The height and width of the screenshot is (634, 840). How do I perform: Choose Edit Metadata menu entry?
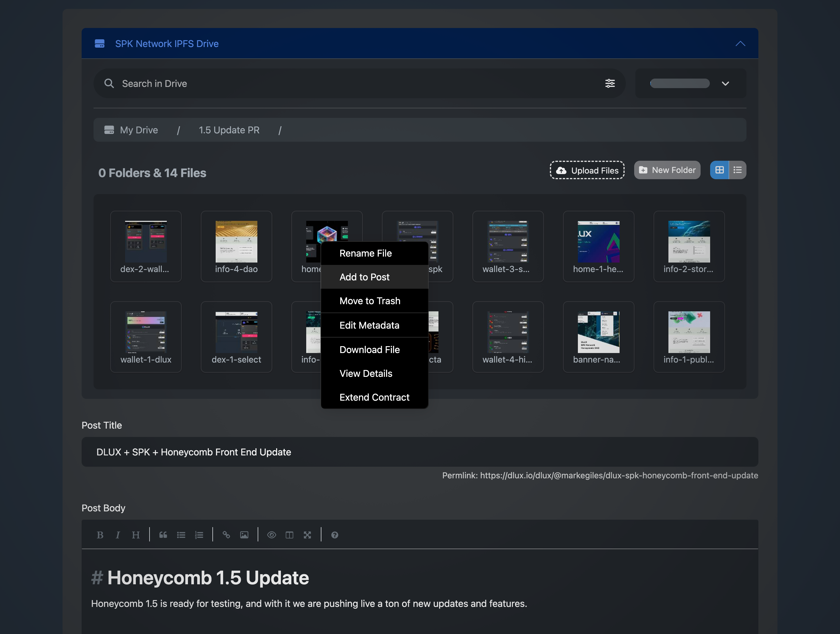[374, 326]
